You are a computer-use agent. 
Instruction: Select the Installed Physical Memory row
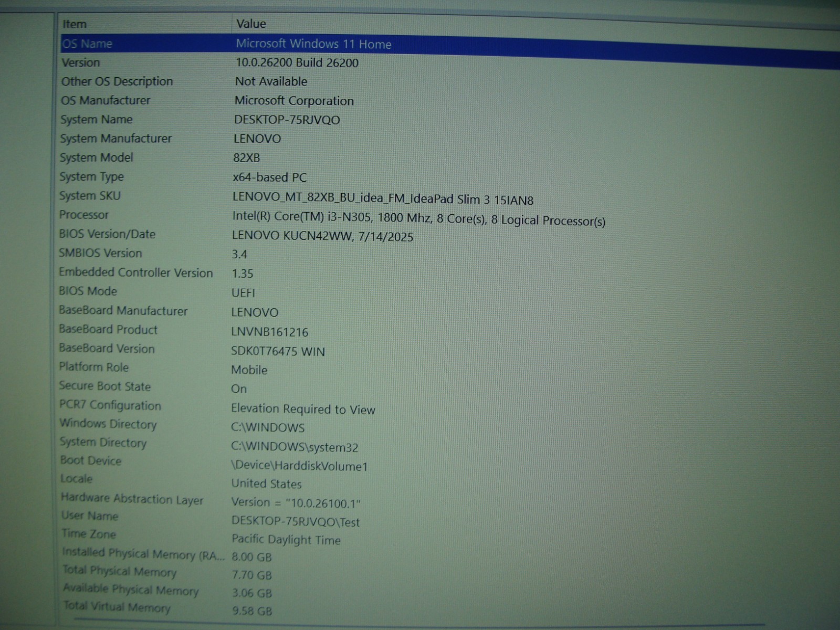click(143, 554)
